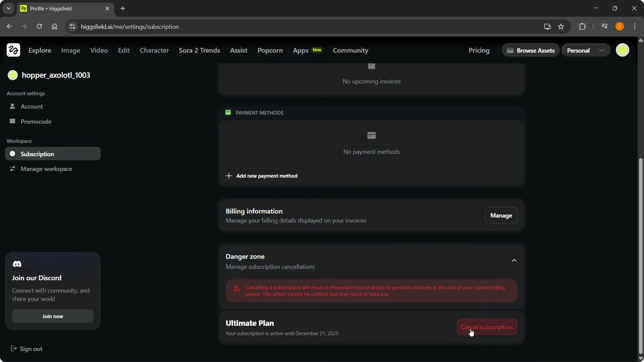Select the Promocode tag icon
644x362 pixels.
click(12, 121)
